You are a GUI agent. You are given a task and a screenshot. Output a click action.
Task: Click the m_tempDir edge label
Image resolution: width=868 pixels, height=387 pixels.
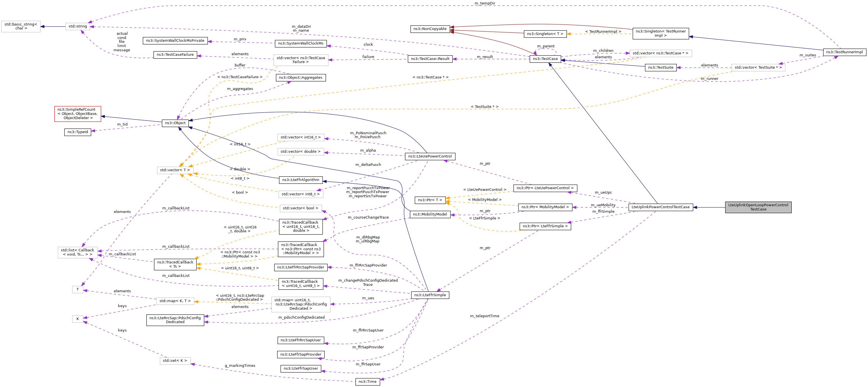[x=485, y=3]
